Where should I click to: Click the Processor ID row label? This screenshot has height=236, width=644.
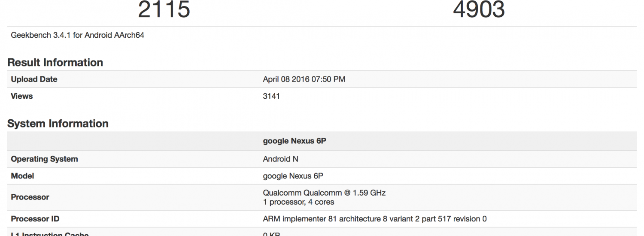[35, 219]
